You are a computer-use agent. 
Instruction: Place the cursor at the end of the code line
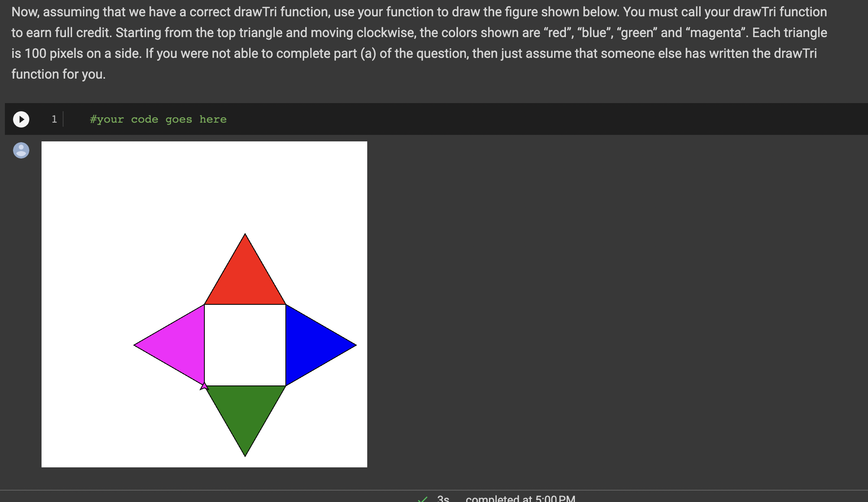click(x=228, y=119)
